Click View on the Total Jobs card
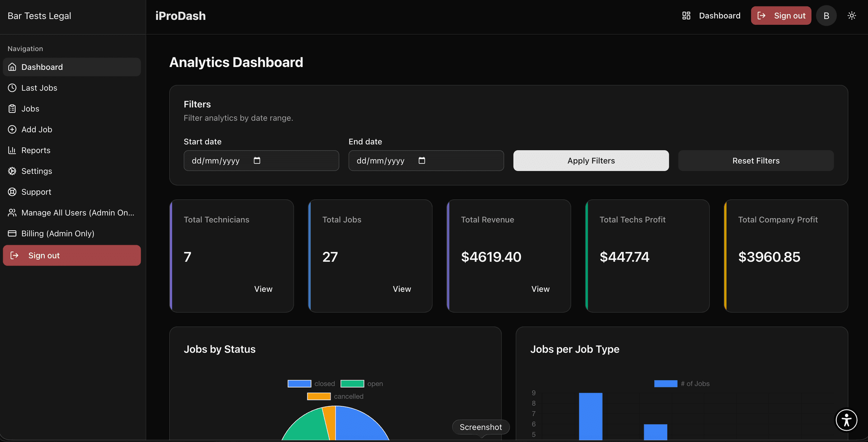 pyautogui.click(x=401, y=289)
